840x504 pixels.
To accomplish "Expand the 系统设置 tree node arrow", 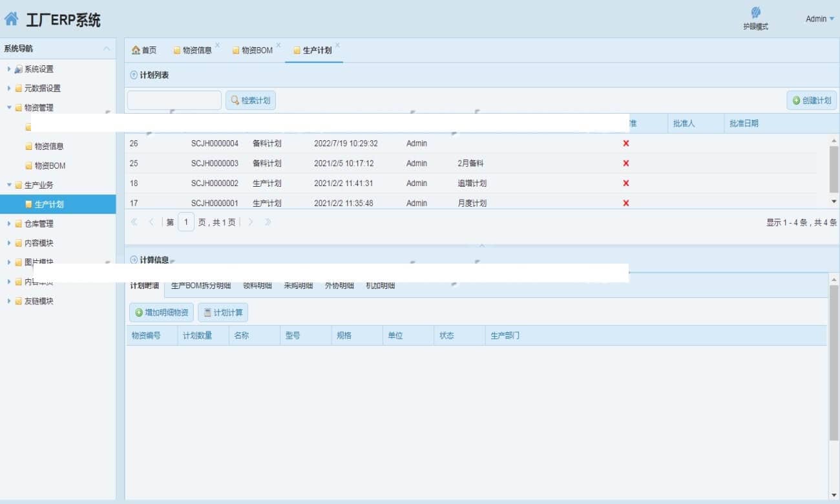I will [x=9, y=68].
